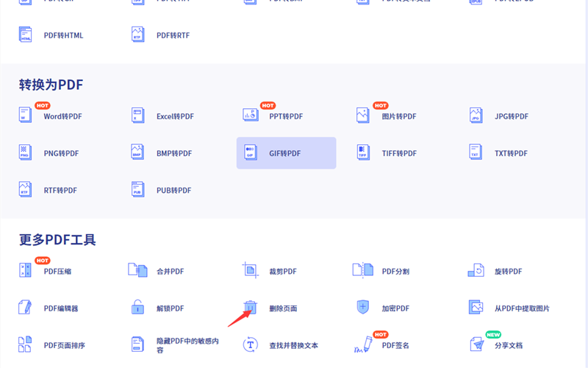Open the 分享文档 tool
This screenshot has width=588, height=368.
click(509, 345)
